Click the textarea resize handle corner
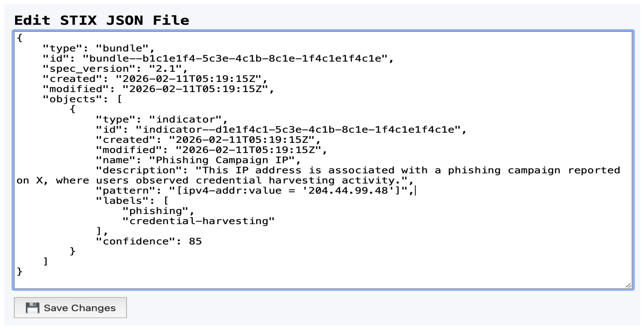Image resolution: width=644 pixels, height=330 pixels. coord(628,286)
